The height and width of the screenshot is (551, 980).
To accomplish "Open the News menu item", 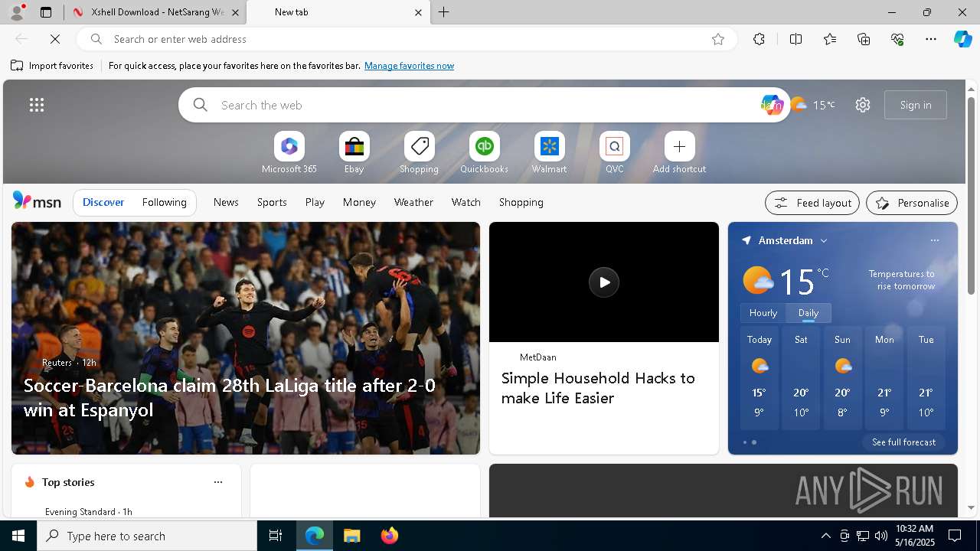I will [x=226, y=202].
